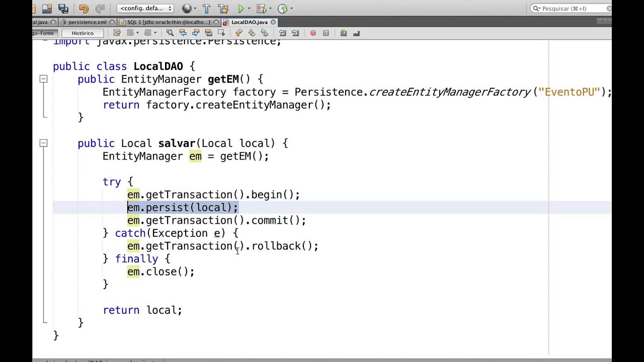Expand the globe browser dropdown arrow
Screen dimensions: 644x362
pos(195,9)
